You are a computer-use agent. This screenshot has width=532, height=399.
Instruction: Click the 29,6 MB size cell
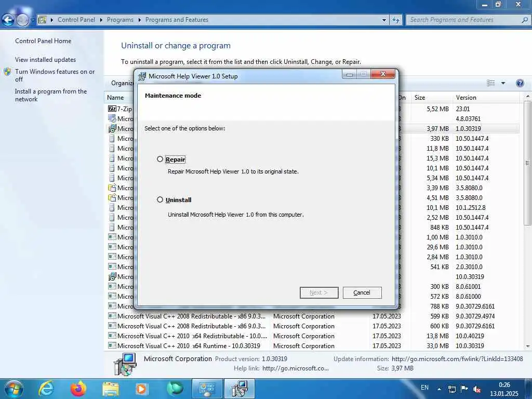click(x=437, y=247)
